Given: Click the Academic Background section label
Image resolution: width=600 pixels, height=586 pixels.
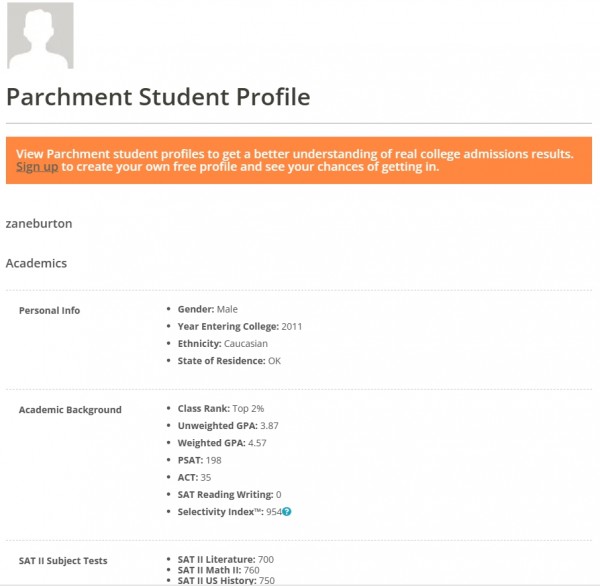Looking at the screenshot, I should [70, 410].
